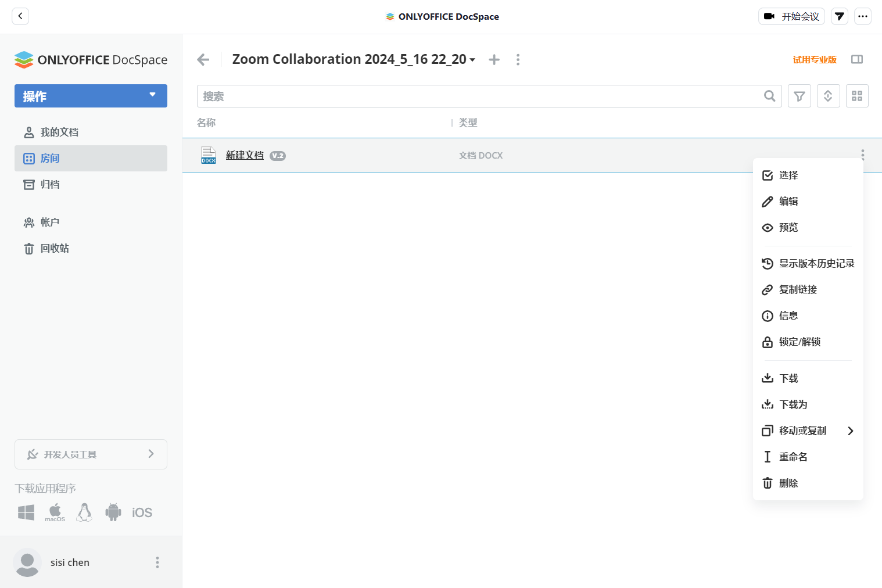This screenshot has height=588, width=882.
Task: Toggle 锁定/解锁 on the document
Action: (x=800, y=342)
